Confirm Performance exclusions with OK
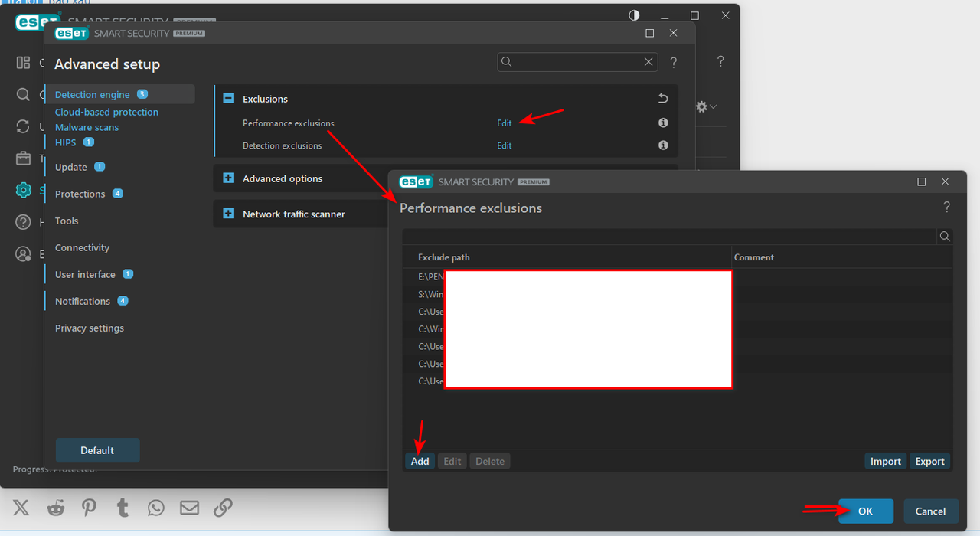 coord(866,511)
